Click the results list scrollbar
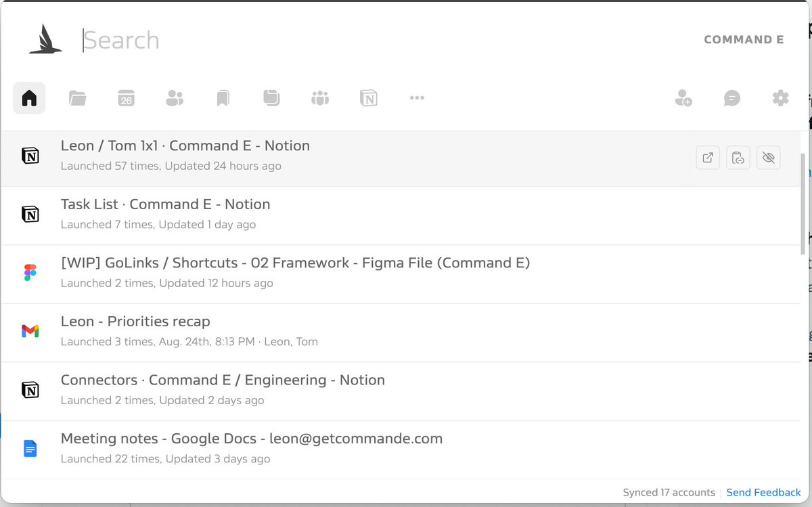The height and width of the screenshot is (507, 812). point(803,203)
